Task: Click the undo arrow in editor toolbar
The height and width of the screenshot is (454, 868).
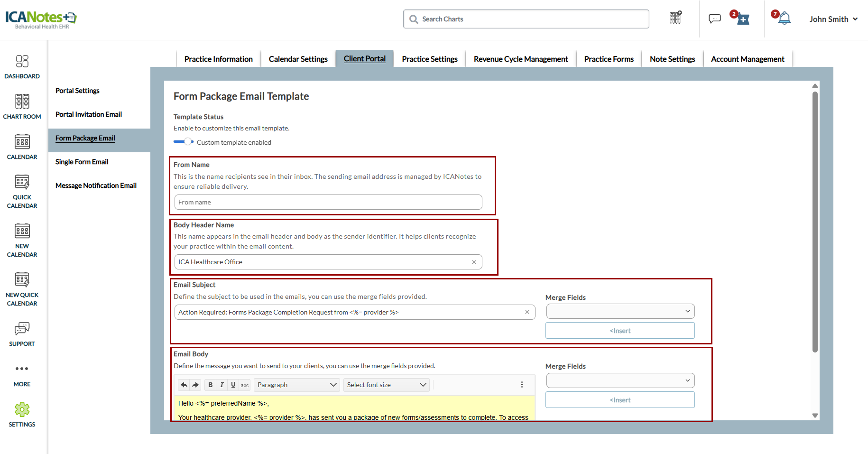Action: pyautogui.click(x=184, y=385)
